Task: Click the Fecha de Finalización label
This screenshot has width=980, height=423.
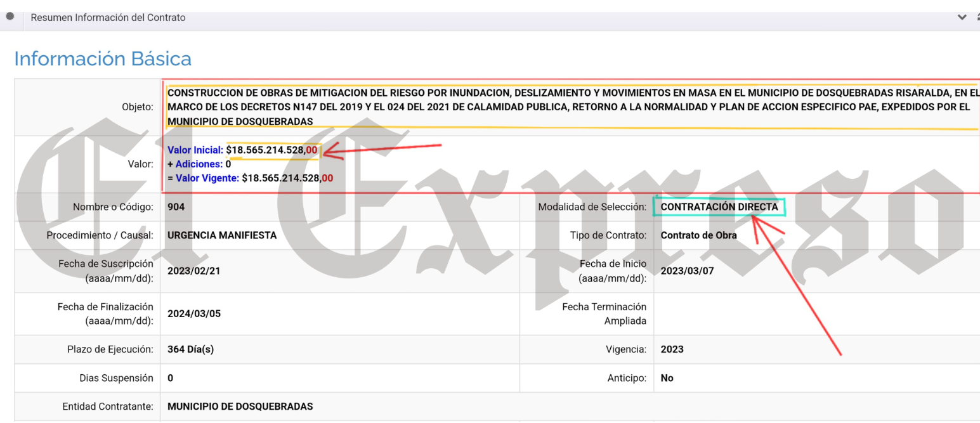Action: point(105,313)
